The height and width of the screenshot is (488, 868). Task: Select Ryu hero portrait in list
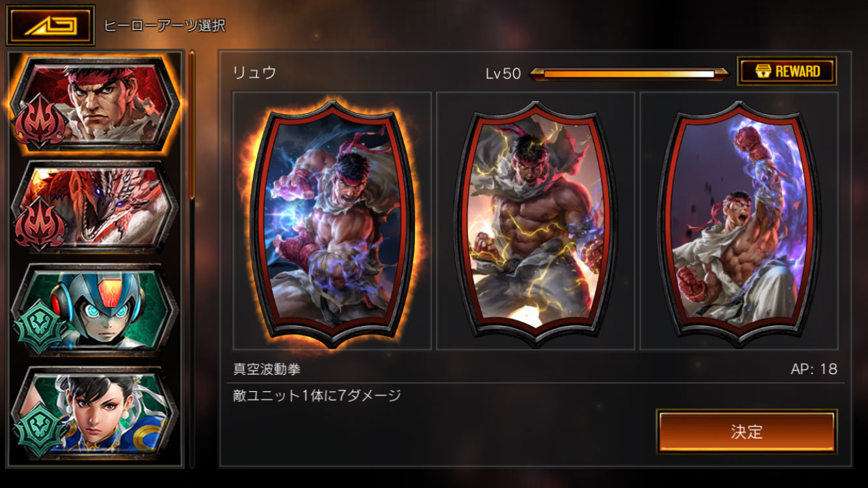point(95,103)
